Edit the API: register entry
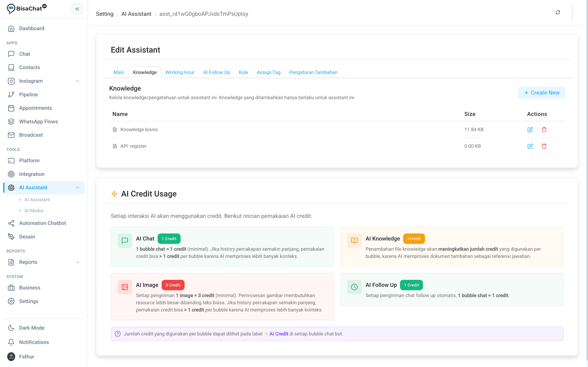 pos(530,146)
